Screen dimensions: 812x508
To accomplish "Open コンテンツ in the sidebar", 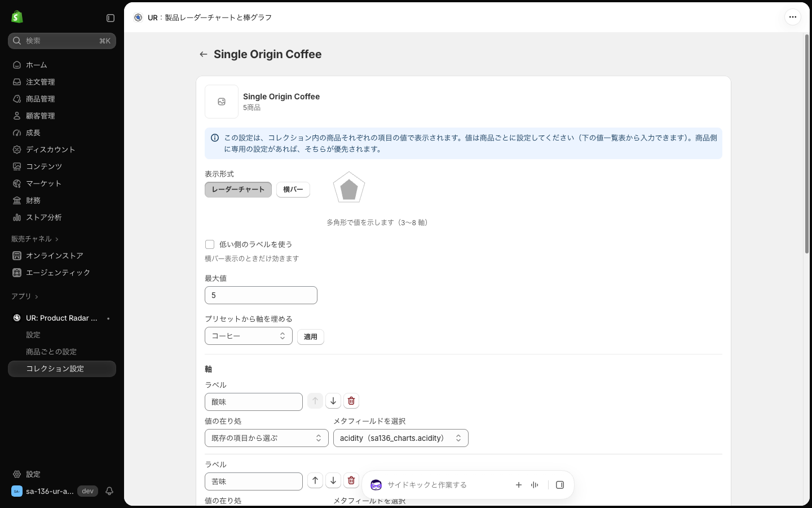I will (62, 167).
